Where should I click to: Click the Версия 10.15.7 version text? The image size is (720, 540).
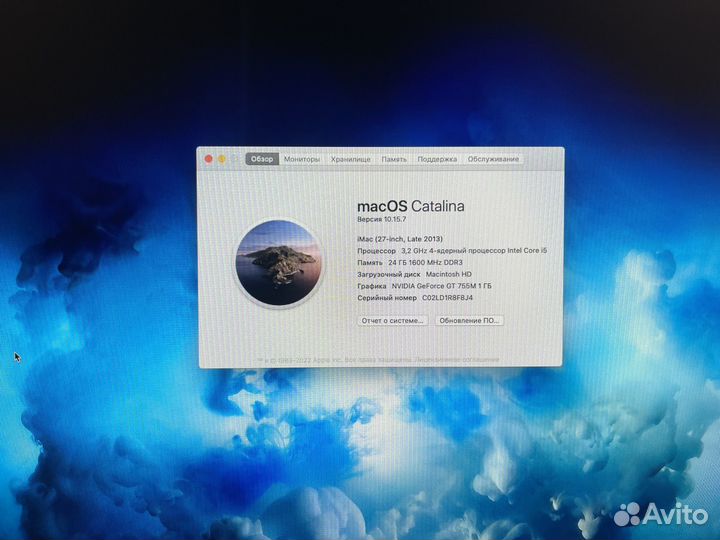tap(382, 219)
